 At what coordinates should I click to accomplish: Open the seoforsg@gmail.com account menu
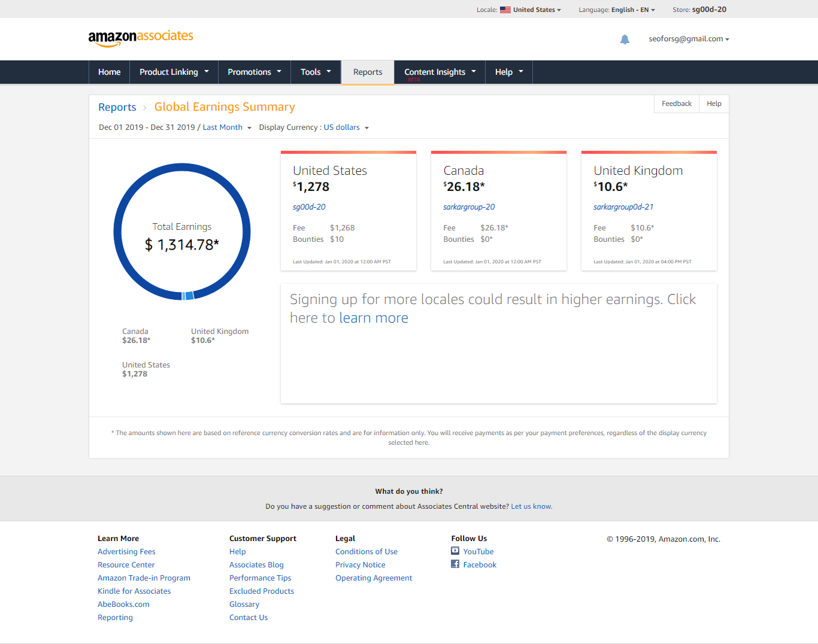tap(688, 39)
